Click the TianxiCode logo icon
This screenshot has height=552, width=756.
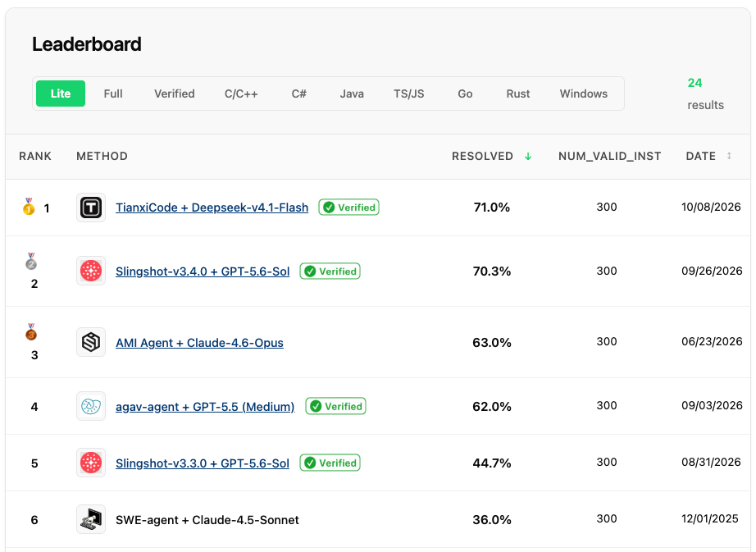pyautogui.click(x=91, y=208)
